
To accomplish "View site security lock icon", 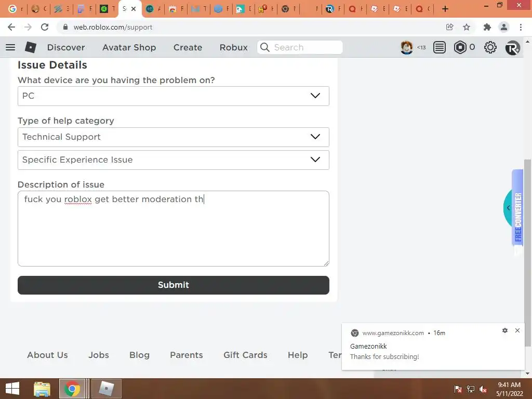I will click(x=65, y=27).
